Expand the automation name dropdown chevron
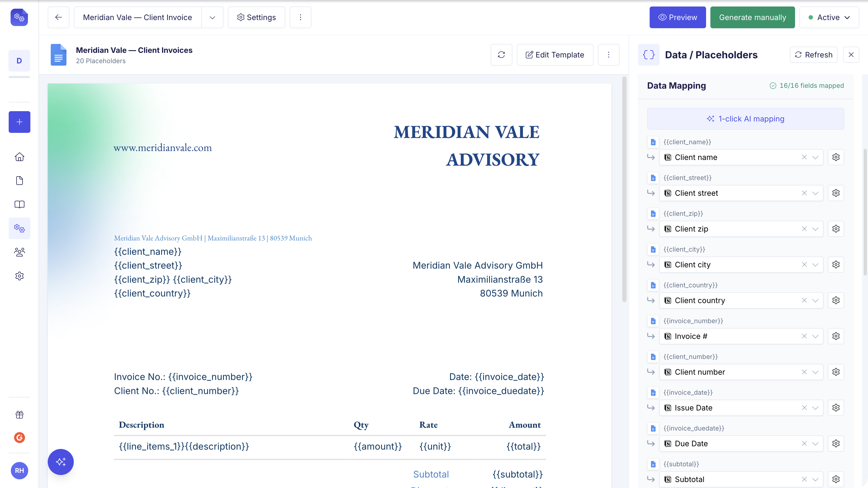Image resolution: width=868 pixels, height=488 pixels. click(x=212, y=17)
